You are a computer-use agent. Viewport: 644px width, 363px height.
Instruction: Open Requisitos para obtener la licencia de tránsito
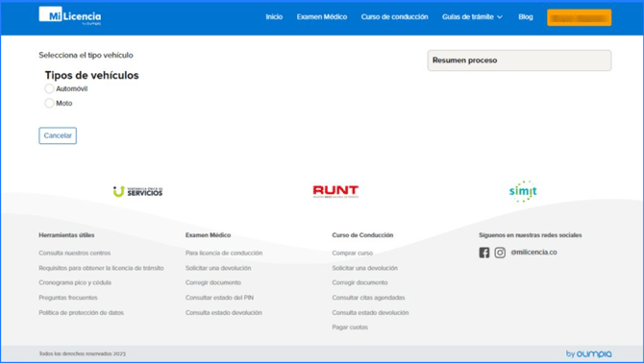[x=101, y=268]
